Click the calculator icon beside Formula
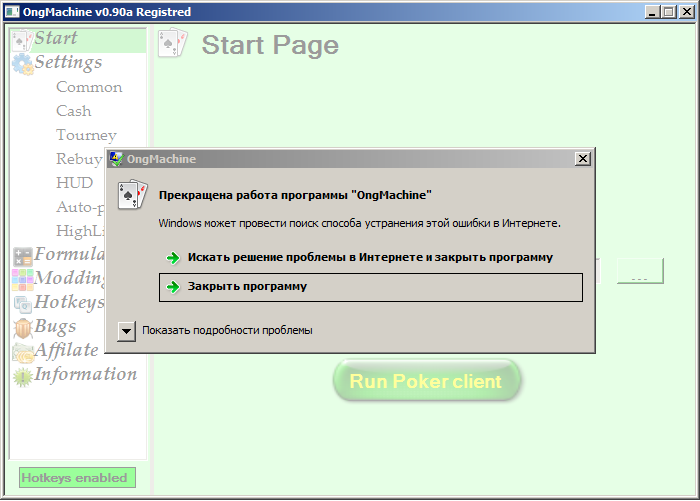Screen dimensions: 700x501 click(x=22, y=257)
